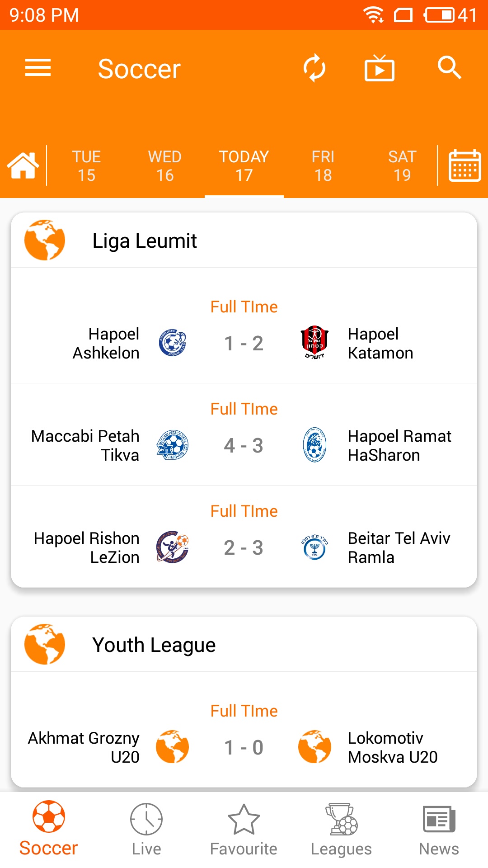
Task: Open the live TV stream icon
Action: click(x=379, y=69)
